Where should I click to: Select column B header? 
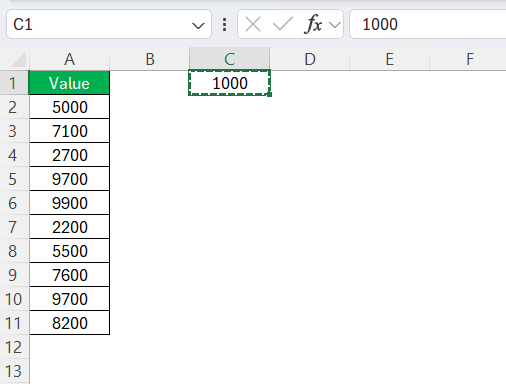click(x=150, y=59)
